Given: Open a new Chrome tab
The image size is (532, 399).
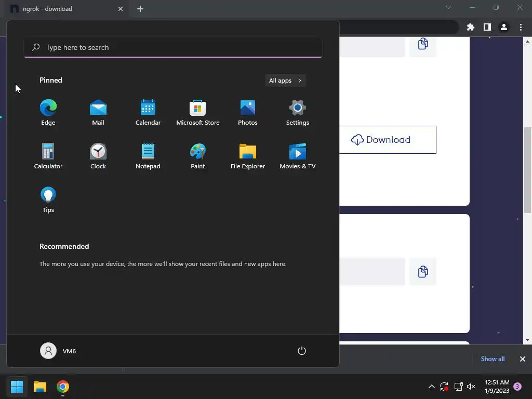Looking at the screenshot, I should pos(140,9).
